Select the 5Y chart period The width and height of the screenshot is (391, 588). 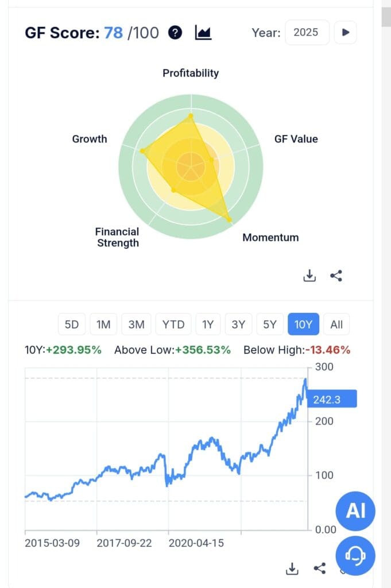click(x=269, y=324)
